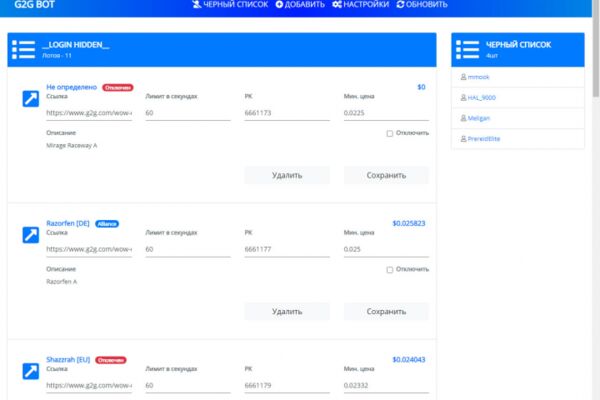Image resolution: width=600 pixels, height=400 pixels.
Task: Click the $0.025823 price of Razorfen lot
Action: pyautogui.click(x=409, y=223)
